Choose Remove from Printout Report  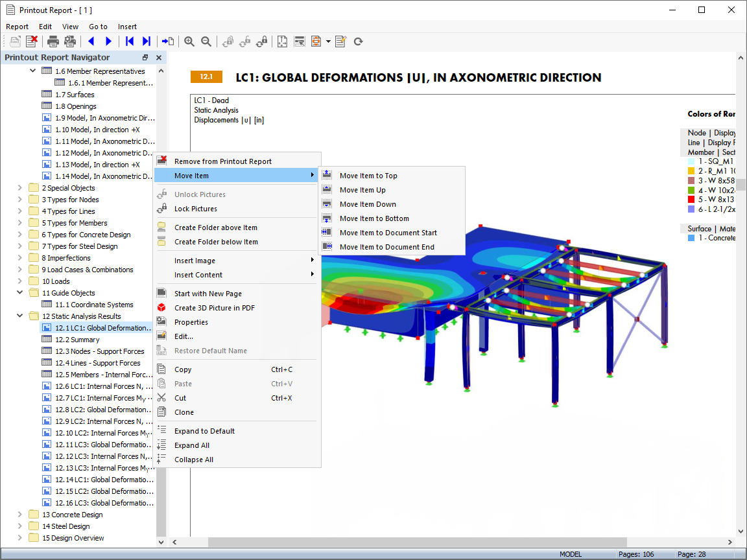(x=237, y=161)
